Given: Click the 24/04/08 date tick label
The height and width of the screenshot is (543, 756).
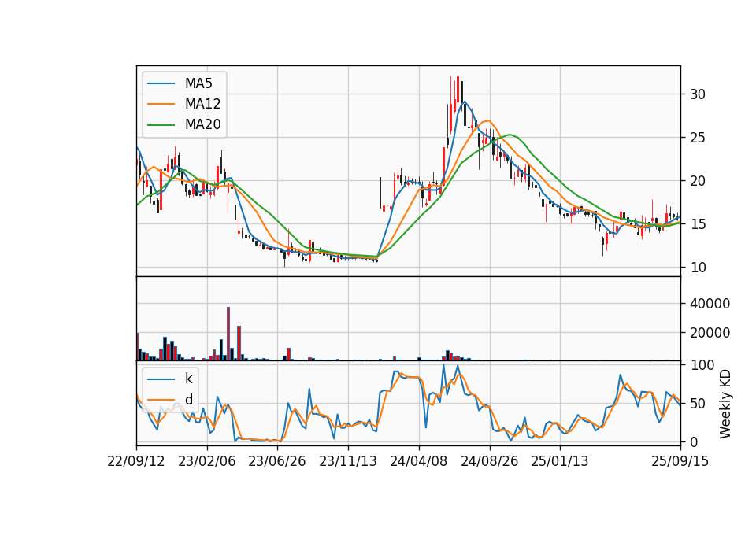Looking at the screenshot, I should pyautogui.click(x=418, y=461).
